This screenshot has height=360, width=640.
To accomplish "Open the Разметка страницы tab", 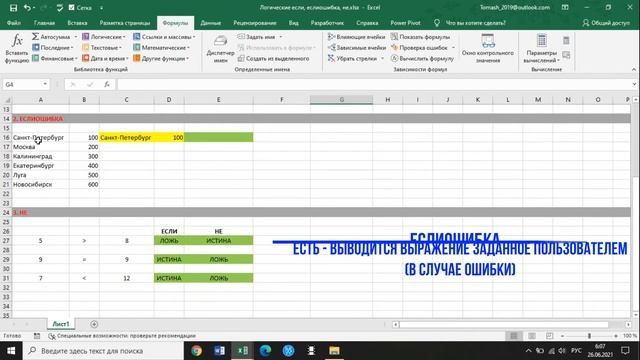I will point(125,23).
